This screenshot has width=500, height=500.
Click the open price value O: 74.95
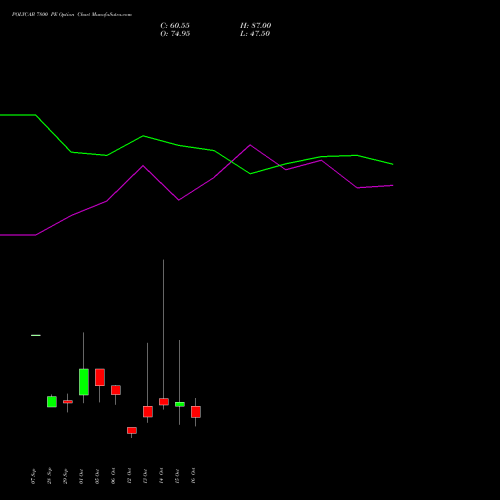pos(175,34)
